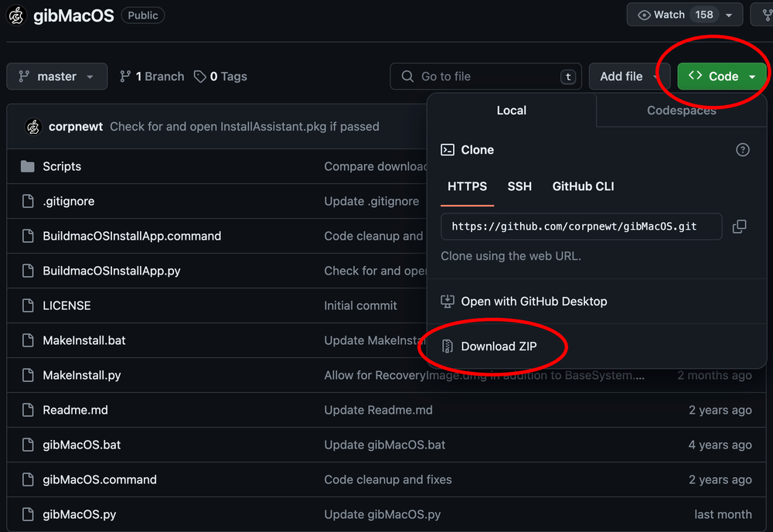This screenshot has height=532, width=773.
Task: Click the Clone help question-mark icon
Action: click(742, 150)
